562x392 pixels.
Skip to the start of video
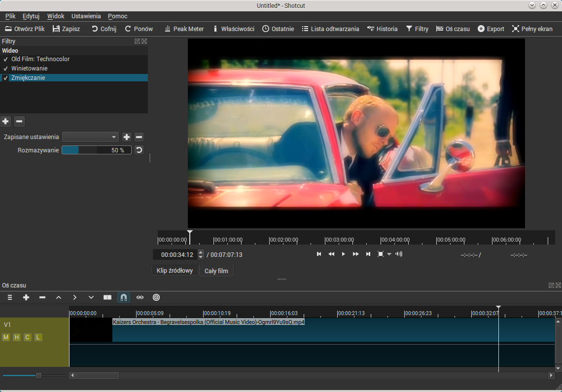tap(319, 254)
